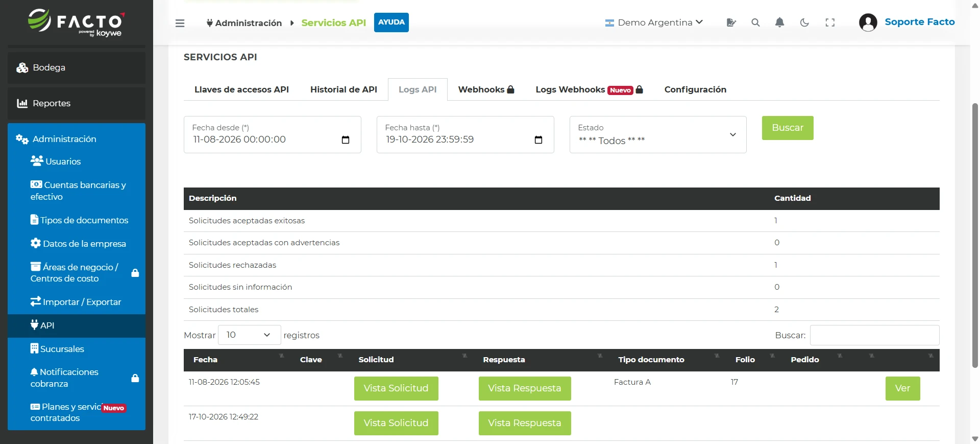This screenshot has width=980, height=444.
Task: Switch to Configuración tab
Action: pyautogui.click(x=695, y=89)
